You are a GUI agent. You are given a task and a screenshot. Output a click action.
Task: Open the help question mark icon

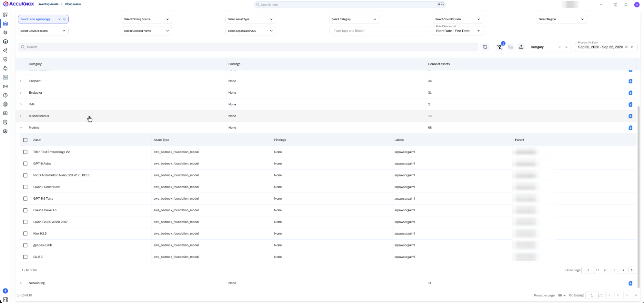[616, 5]
